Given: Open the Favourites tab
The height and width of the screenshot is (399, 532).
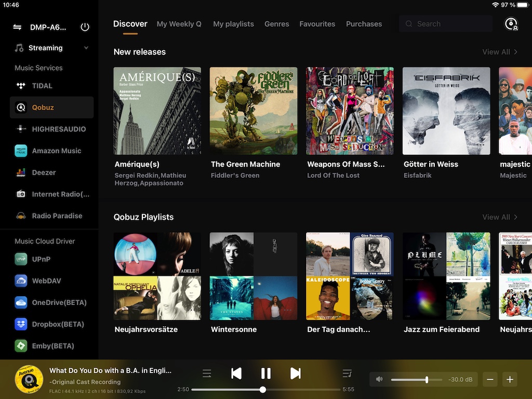Looking at the screenshot, I should click(317, 24).
